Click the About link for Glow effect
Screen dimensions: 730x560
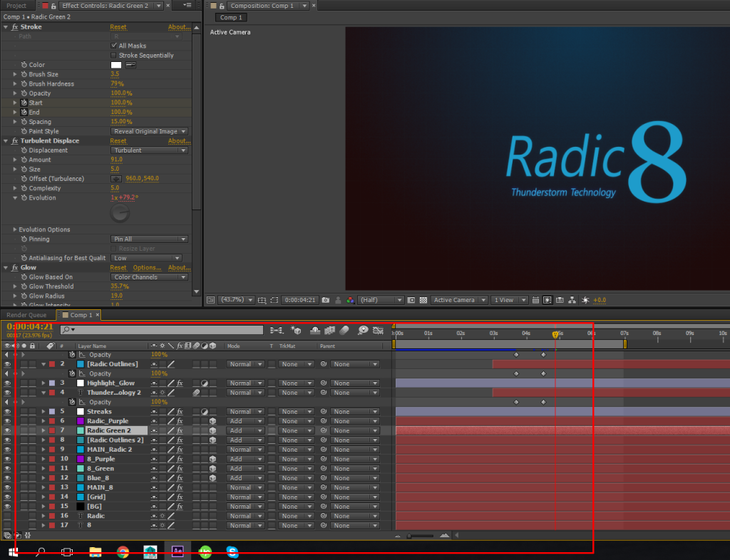[x=179, y=268]
